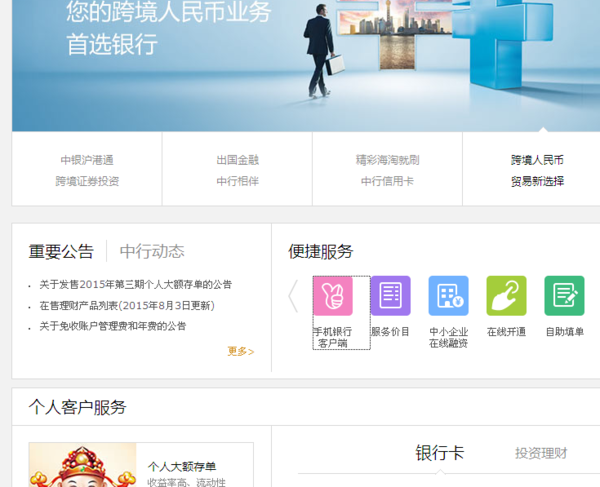The width and height of the screenshot is (600, 487).
Task: Switch to the 投资理财 tab
Action: (x=541, y=453)
